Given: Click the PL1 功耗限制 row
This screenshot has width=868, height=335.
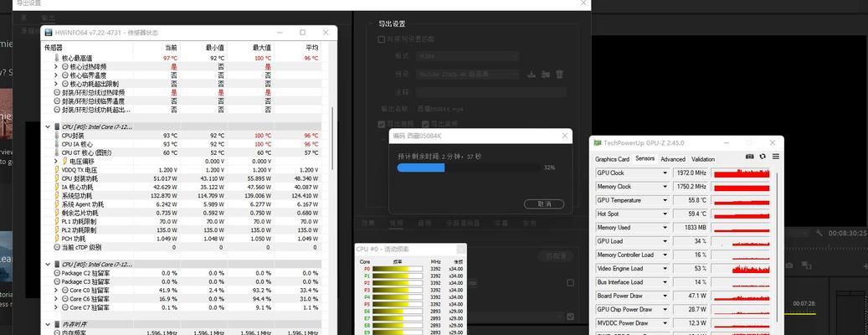Looking at the screenshot, I should 182,221.
